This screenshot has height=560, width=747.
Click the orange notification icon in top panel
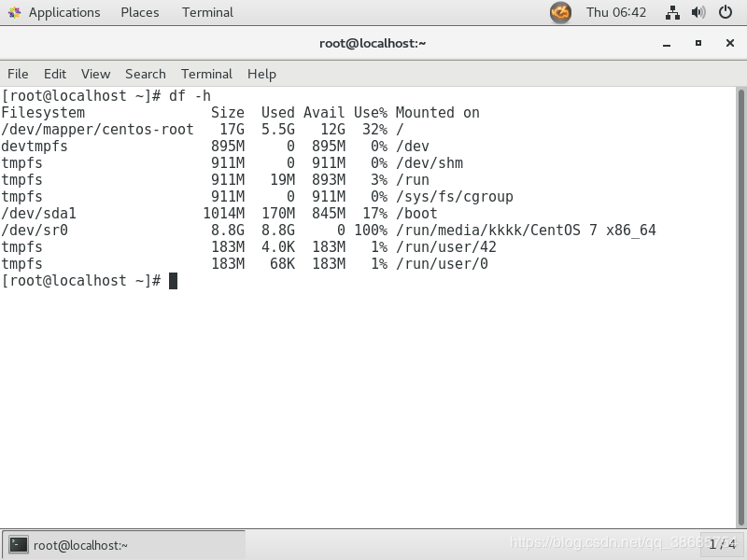point(560,12)
